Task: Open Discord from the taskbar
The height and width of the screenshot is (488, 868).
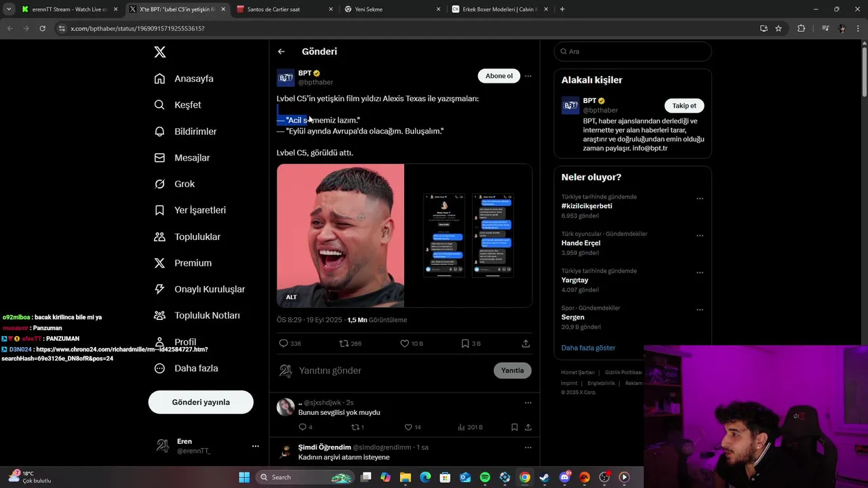Action: pos(565,477)
